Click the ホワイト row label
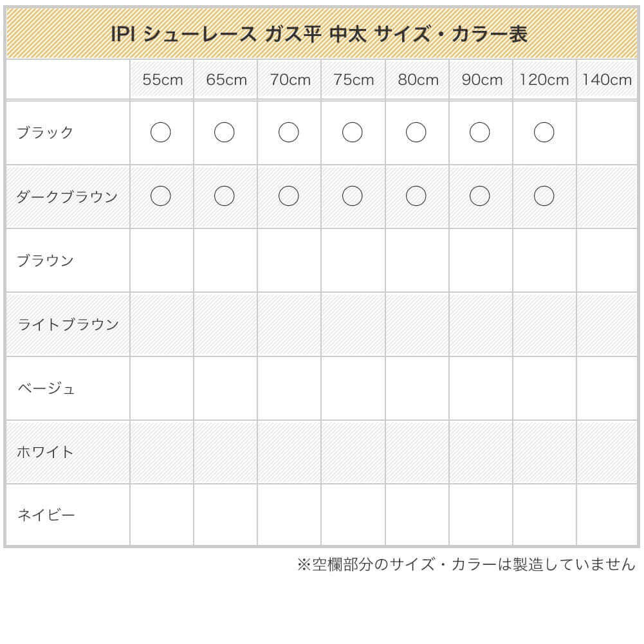The width and height of the screenshot is (644, 644). tap(45, 452)
